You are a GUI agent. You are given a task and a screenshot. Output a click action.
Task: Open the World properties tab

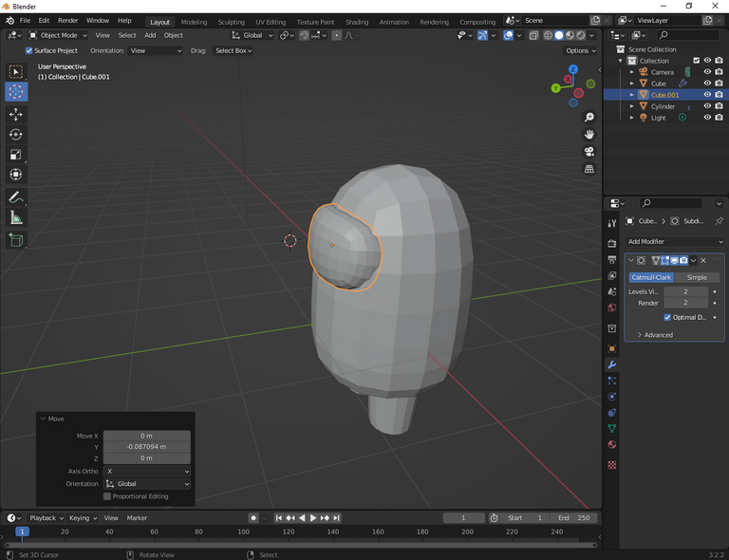coord(612,308)
